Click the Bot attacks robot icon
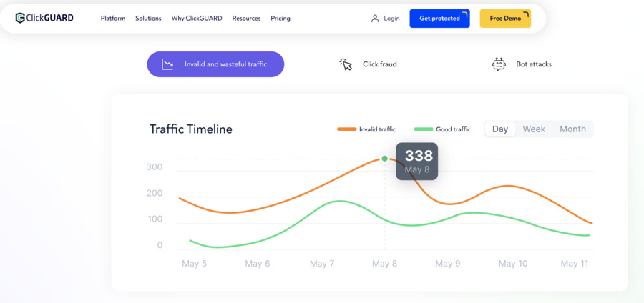This screenshot has width=644, height=303. pyautogui.click(x=499, y=64)
